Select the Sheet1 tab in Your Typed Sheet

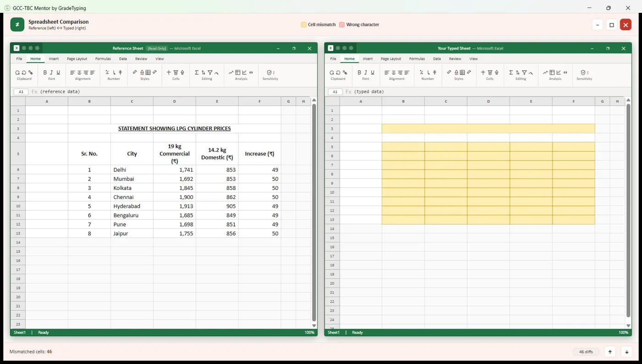tap(334, 332)
